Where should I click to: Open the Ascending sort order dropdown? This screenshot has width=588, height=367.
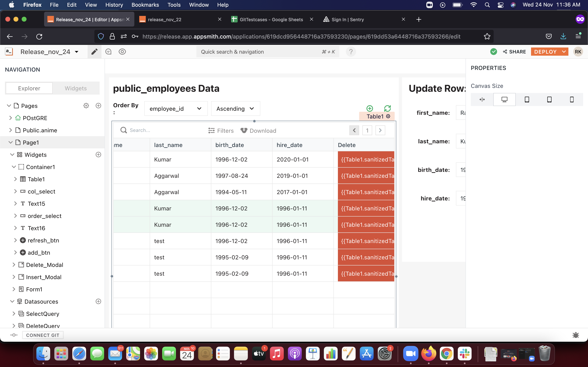tap(235, 108)
